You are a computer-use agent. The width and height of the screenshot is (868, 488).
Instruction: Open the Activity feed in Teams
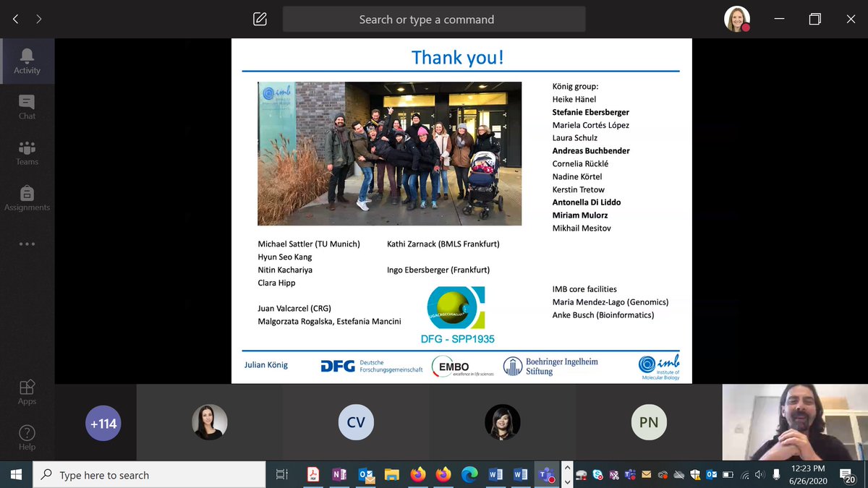point(27,61)
